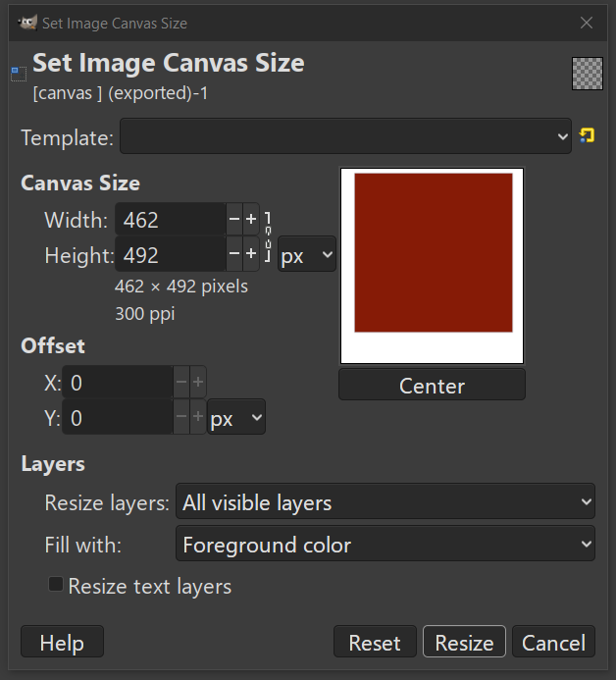Click the Help button
This screenshot has width=616, height=680.
tap(62, 642)
